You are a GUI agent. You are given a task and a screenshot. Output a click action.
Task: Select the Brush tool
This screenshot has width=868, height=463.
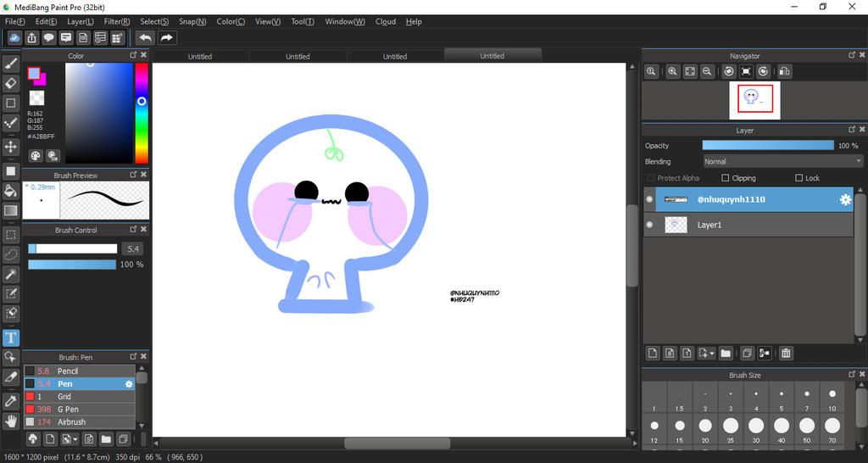[x=10, y=64]
